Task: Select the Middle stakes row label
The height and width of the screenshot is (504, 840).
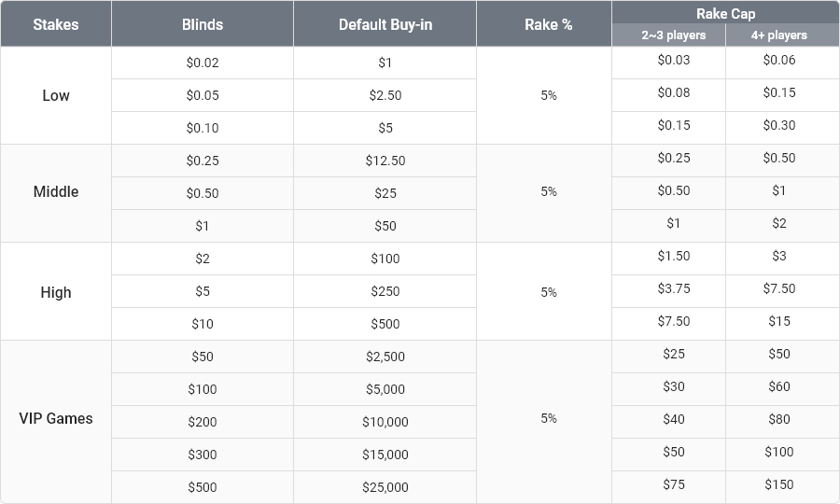Action: [56, 191]
